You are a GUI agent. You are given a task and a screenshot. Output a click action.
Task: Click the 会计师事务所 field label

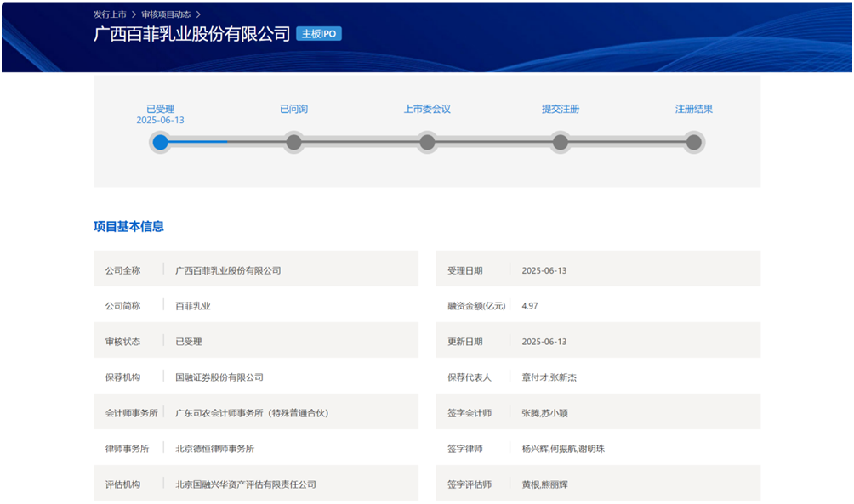click(x=131, y=413)
